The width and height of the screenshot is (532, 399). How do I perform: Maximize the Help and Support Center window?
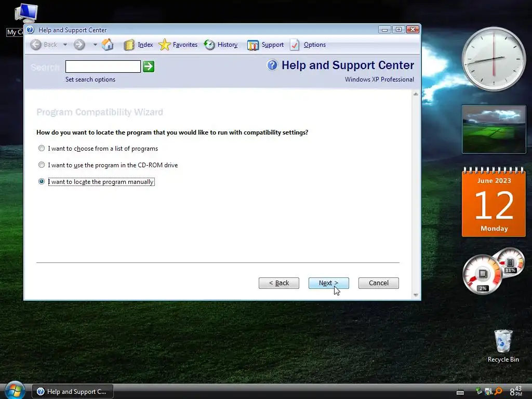coord(398,30)
